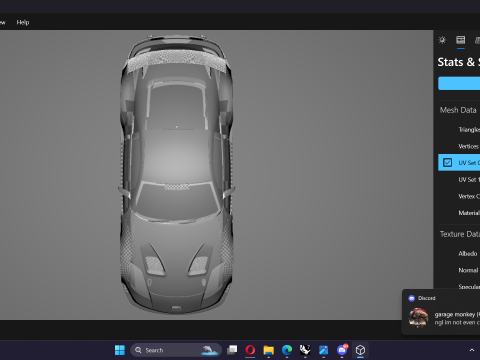Click the blue button below Stats & Shading heading
Image resolution: width=480 pixels, height=360 pixels.
click(459, 83)
